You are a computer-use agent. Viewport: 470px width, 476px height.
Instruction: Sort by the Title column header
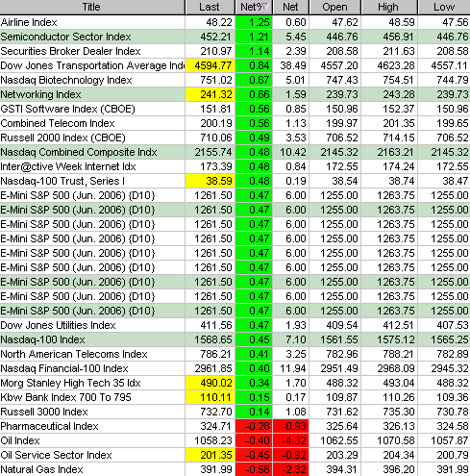pyautogui.click(x=92, y=7)
